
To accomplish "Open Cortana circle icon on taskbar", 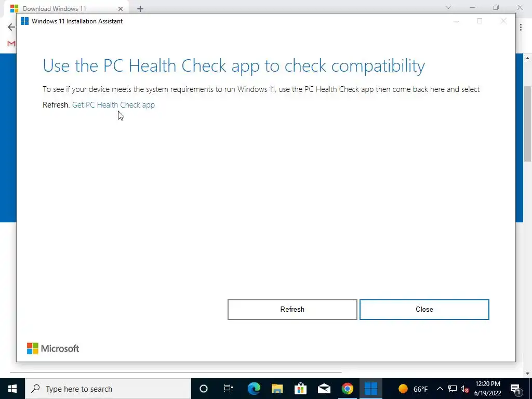I will pos(204,389).
